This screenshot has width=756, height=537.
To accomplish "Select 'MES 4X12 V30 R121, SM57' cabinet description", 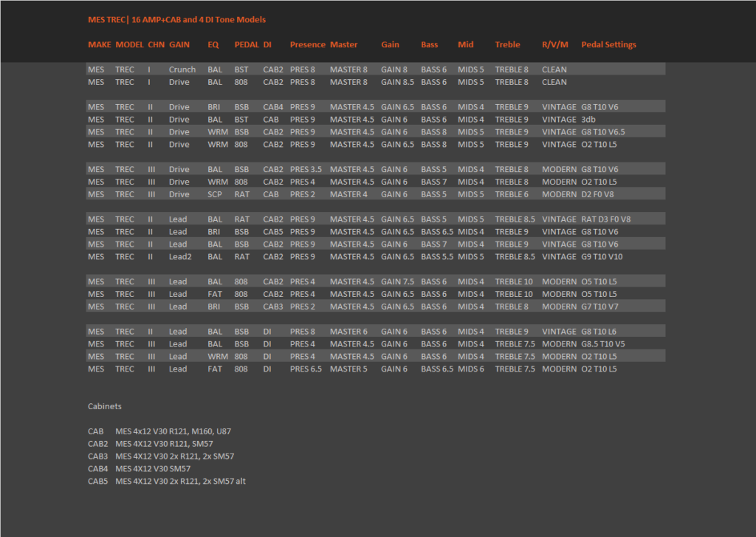I will tap(164, 444).
